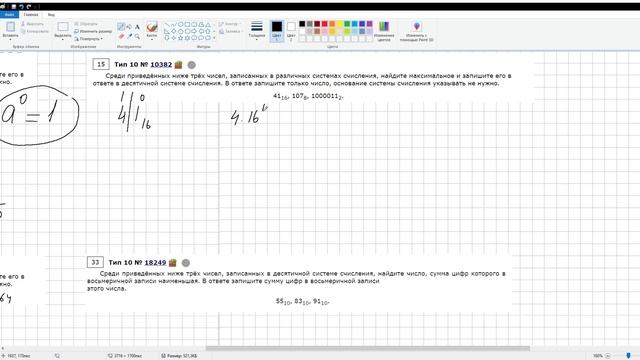The width and height of the screenshot is (640, 360).
Task: Activate Color 2 (Цвет 2) box
Action: [x=291, y=31]
